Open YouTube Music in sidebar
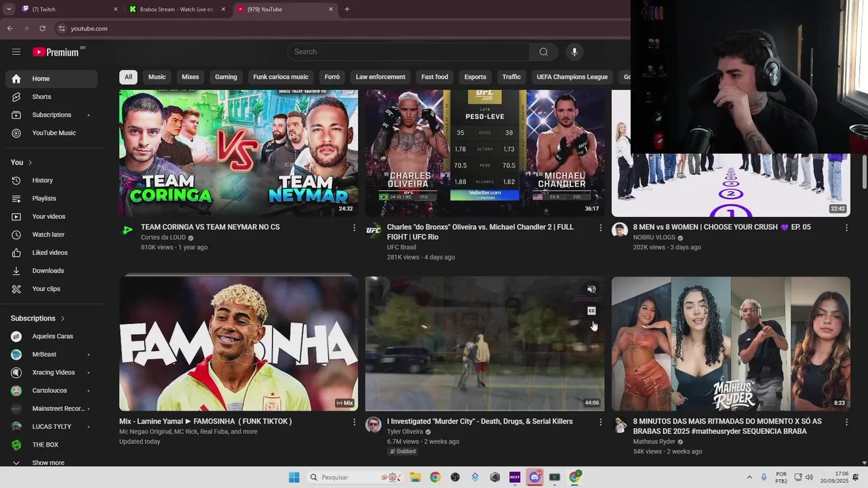The width and height of the screenshot is (868, 488). point(52,133)
